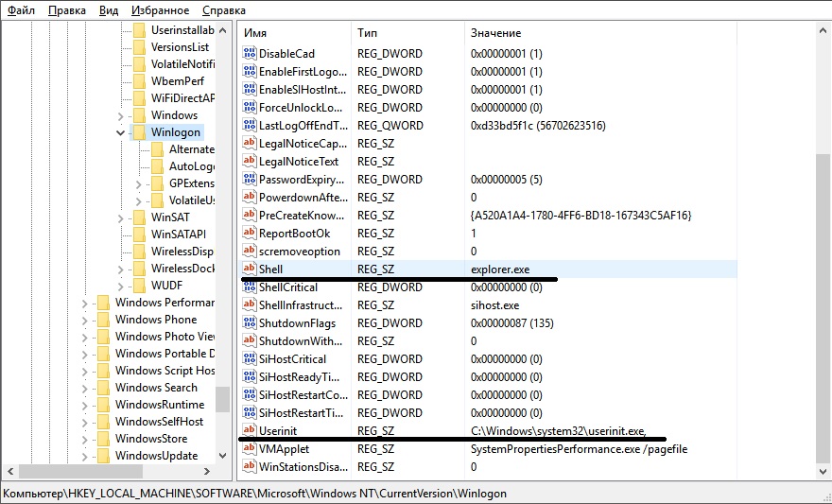Click the WUDF folder icon
The height and width of the screenshot is (504, 832).
click(x=140, y=286)
